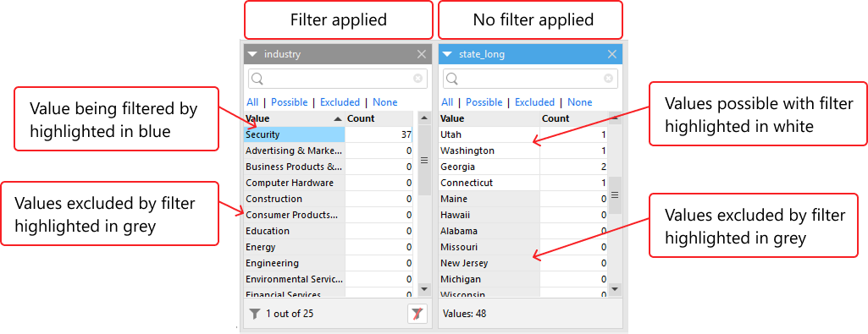The height and width of the screenshot is (334, 868).
Task: Collapse the industry filter panel triangle
Action: coord(252,54)
